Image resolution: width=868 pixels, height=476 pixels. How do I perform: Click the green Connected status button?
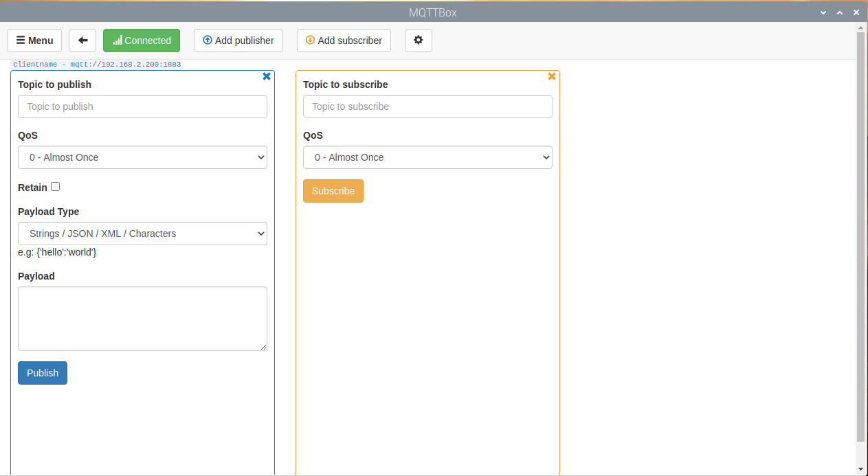(x=142, y=41)
